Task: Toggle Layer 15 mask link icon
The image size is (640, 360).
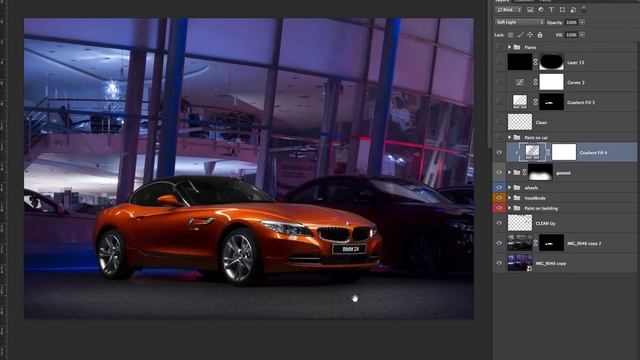Action: click(x=536, y=62)
